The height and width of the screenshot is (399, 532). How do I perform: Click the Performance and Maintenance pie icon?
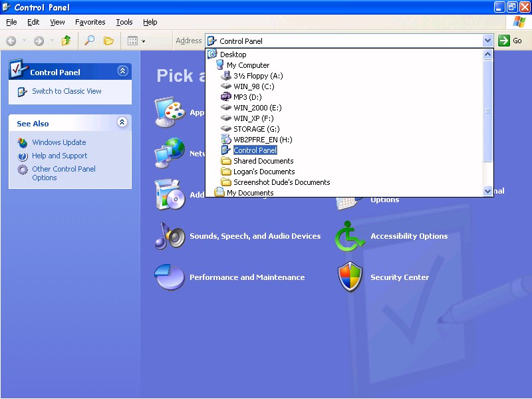point(169,277)
